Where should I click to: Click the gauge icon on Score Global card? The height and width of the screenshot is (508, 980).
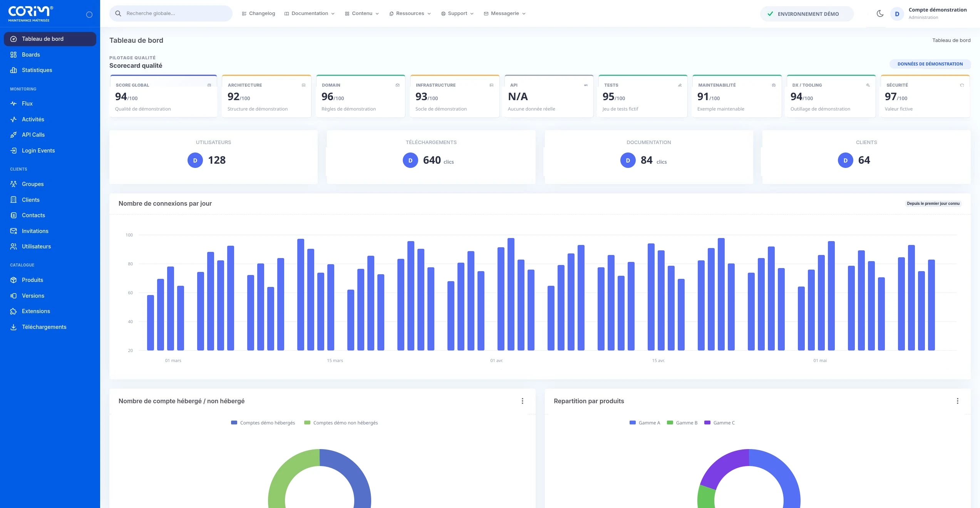click(x=209, y=85)
